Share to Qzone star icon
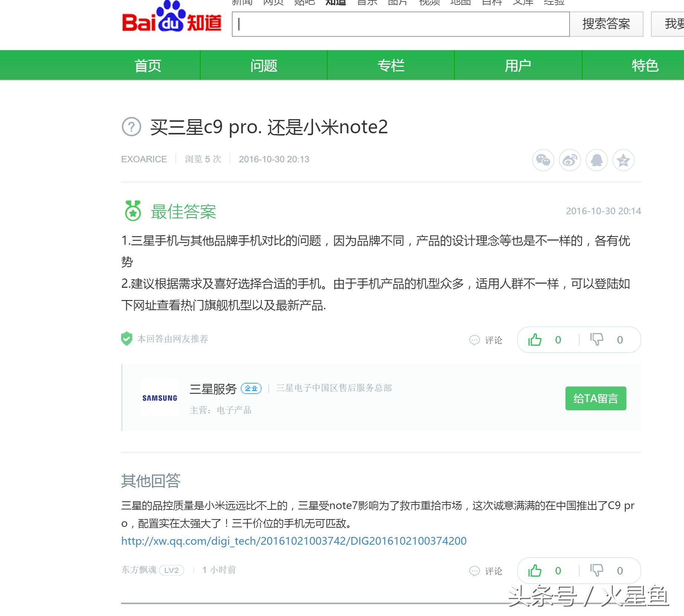The width and height of the screenshot is (684, 616). (x=623, y=160)
